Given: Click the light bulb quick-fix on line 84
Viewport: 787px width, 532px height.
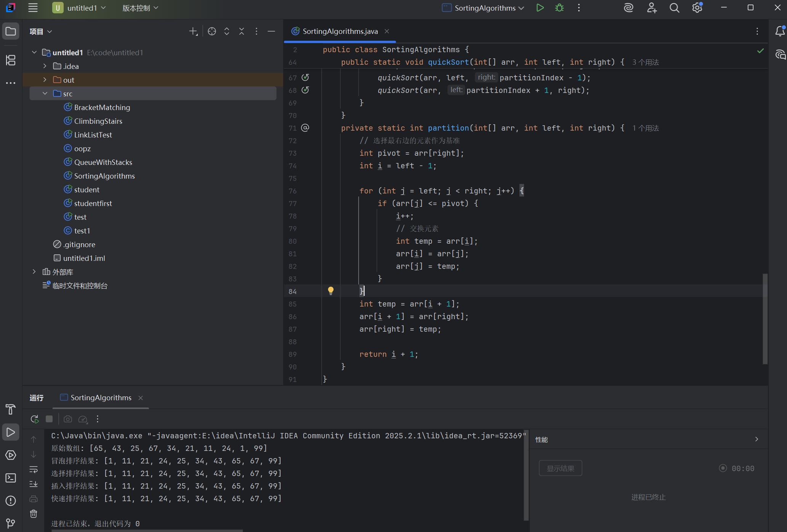Looking at the screenshot, I should 331,291.
